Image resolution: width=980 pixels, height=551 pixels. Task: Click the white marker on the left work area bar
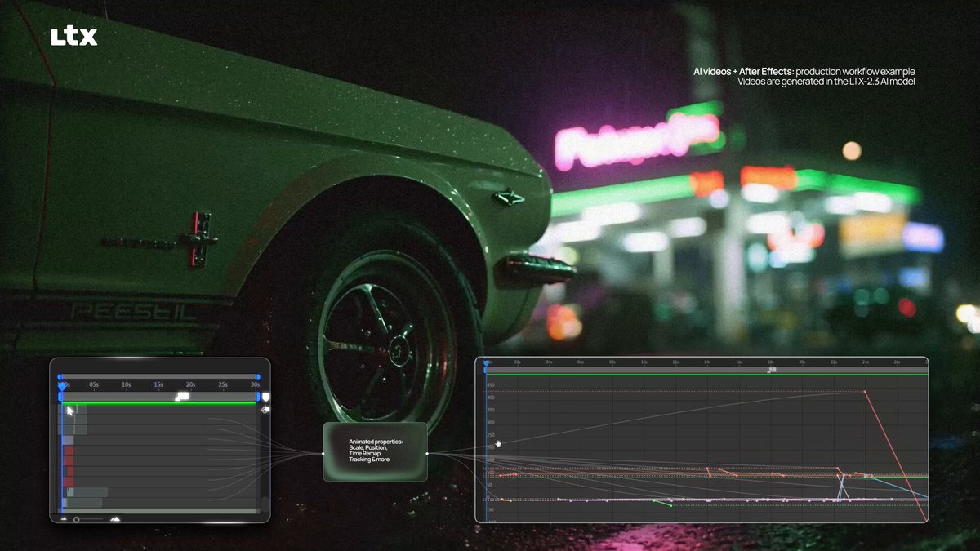pyautogui.click(x=182, y=397)
